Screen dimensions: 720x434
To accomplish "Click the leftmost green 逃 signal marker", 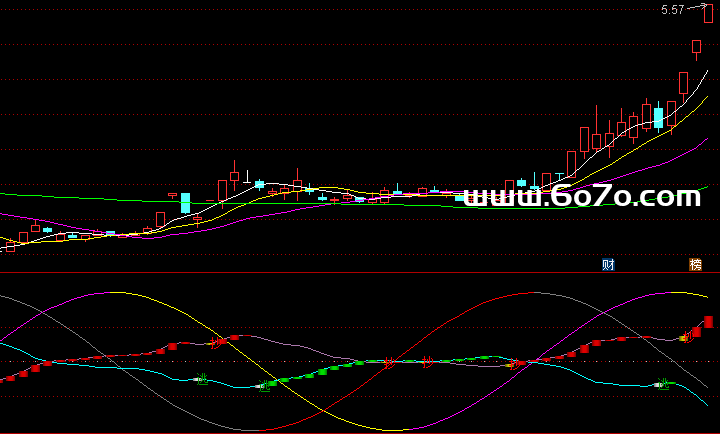I will coord(200,378).
